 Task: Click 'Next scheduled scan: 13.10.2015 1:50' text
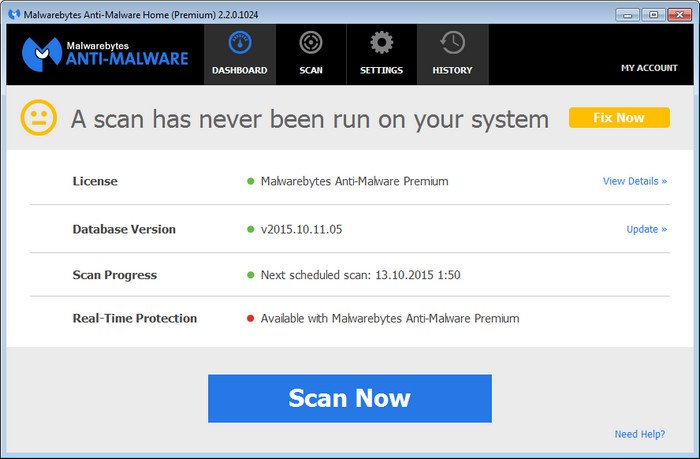360,275
